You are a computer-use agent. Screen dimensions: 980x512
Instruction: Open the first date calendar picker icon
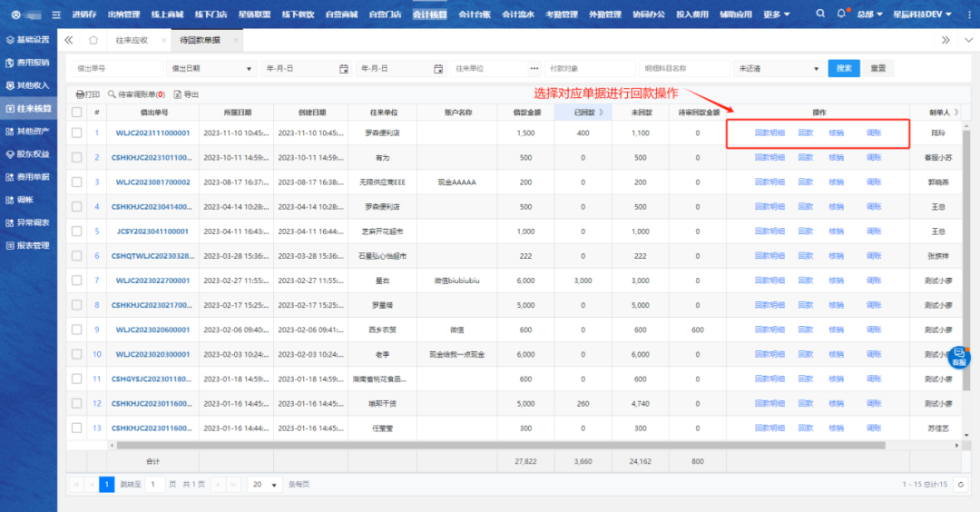coord(344,68)
